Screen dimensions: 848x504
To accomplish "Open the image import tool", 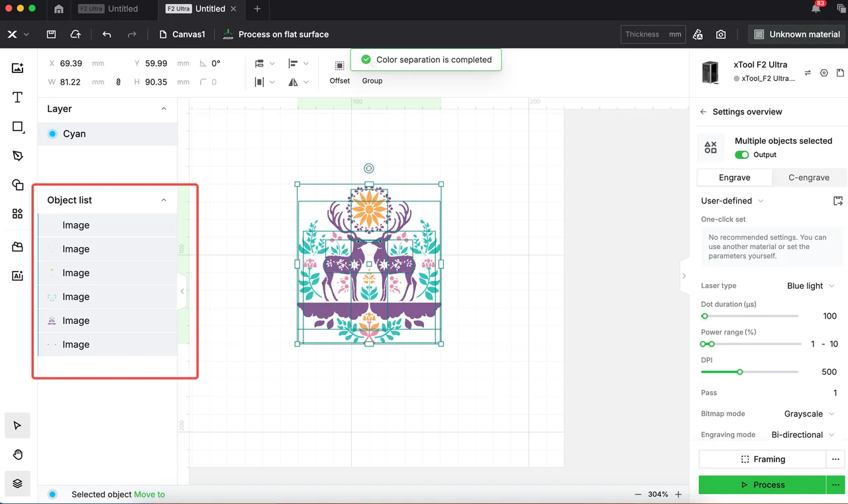I will pos(17,68).
